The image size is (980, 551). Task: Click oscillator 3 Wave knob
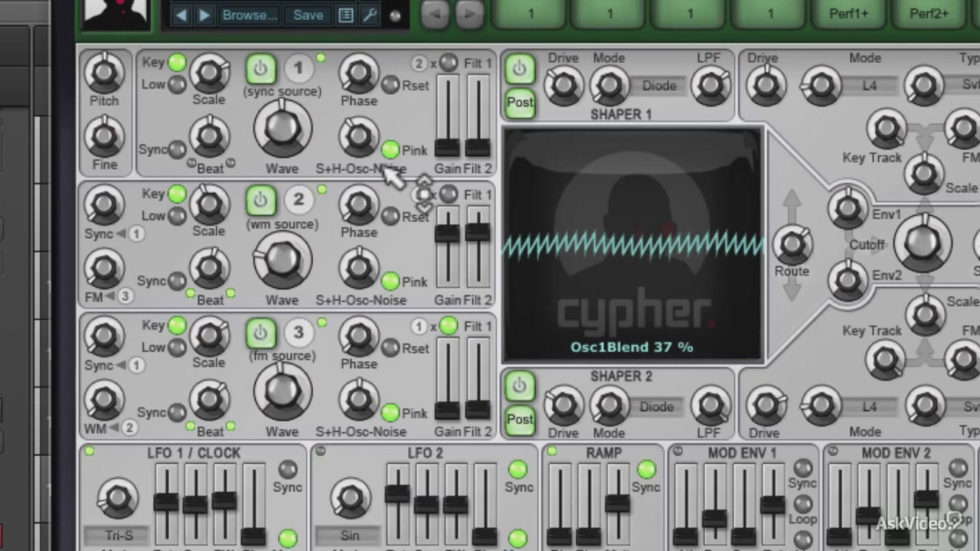coord(282,392)
